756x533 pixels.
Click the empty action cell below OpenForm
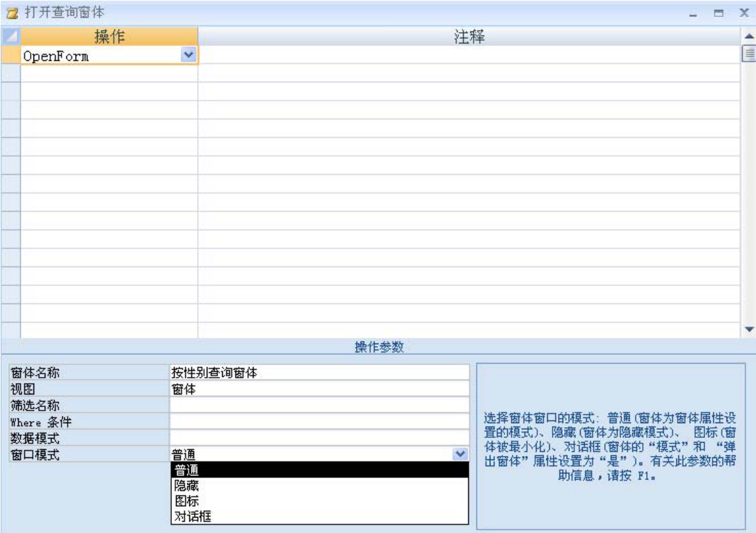tap(109, 74)
